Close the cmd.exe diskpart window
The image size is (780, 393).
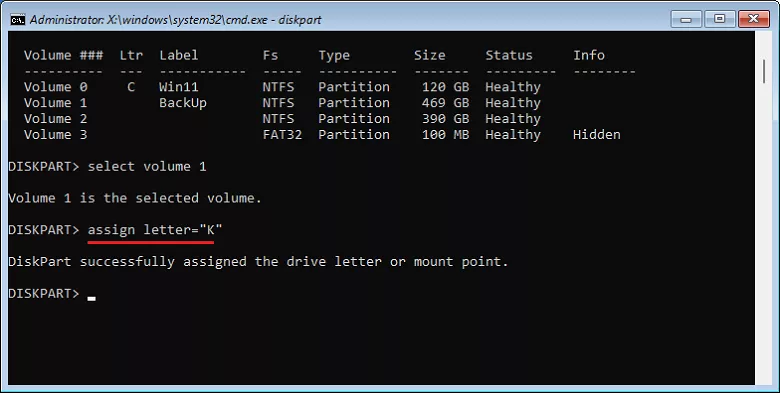[754, 20]
